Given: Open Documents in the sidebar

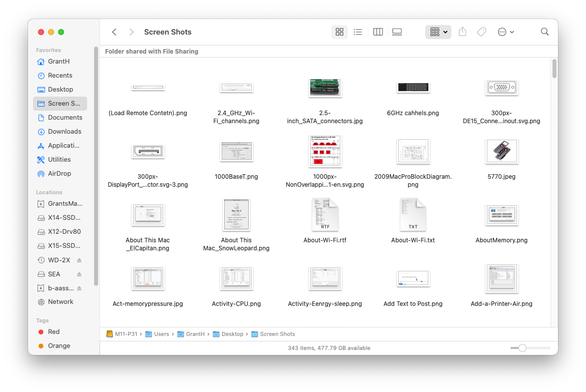Looking at the screenshot, I should point(60,118).
